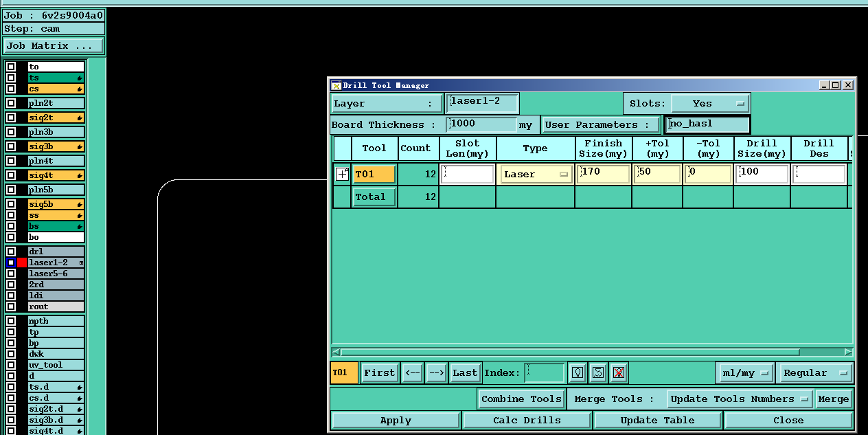Viewport: 868px width, 435px height.
Task: Click the edit marker on ss layer
Action: click(80, 216)
